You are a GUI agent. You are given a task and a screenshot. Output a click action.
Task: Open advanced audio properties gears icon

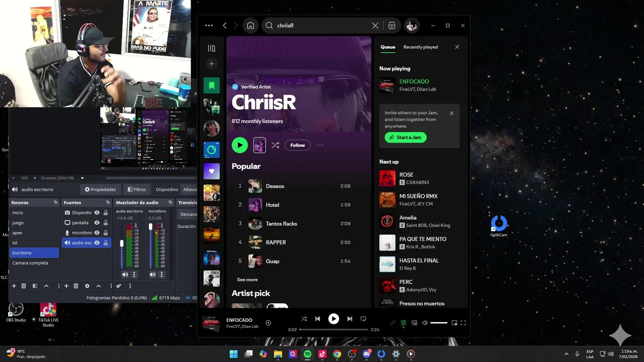pyautogui.click(x=119, y=286)
